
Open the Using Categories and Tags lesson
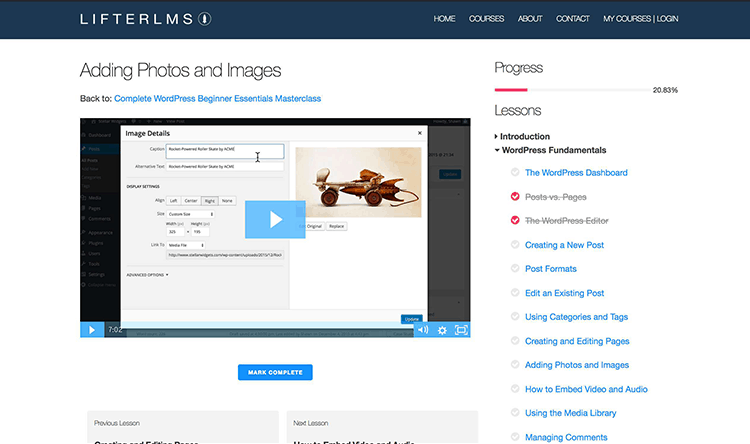576,317
